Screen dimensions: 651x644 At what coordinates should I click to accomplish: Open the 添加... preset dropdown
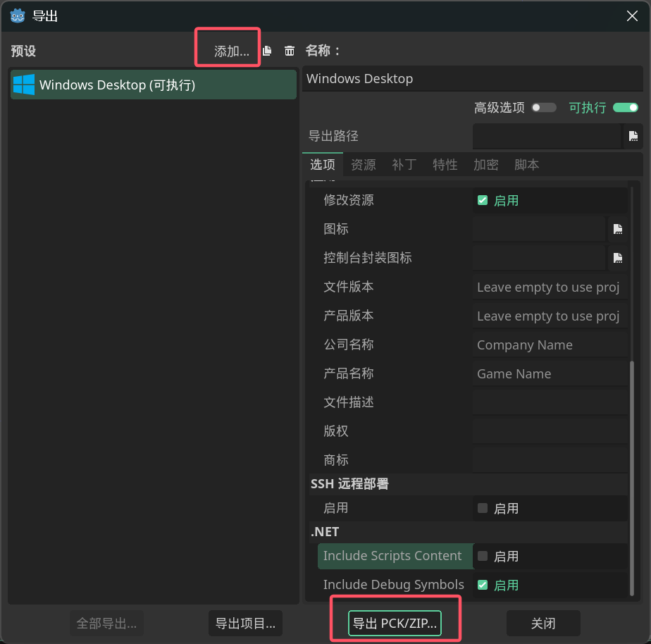[x=231, y=51]
